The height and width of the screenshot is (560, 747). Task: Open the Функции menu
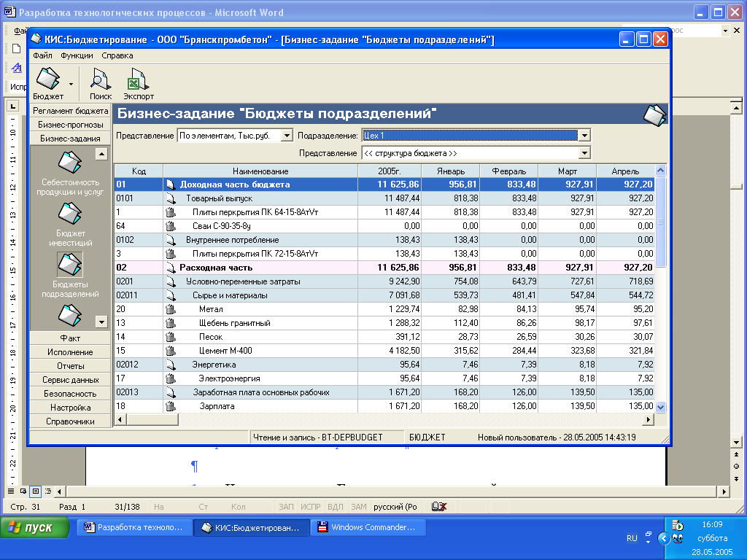(77, 55)
